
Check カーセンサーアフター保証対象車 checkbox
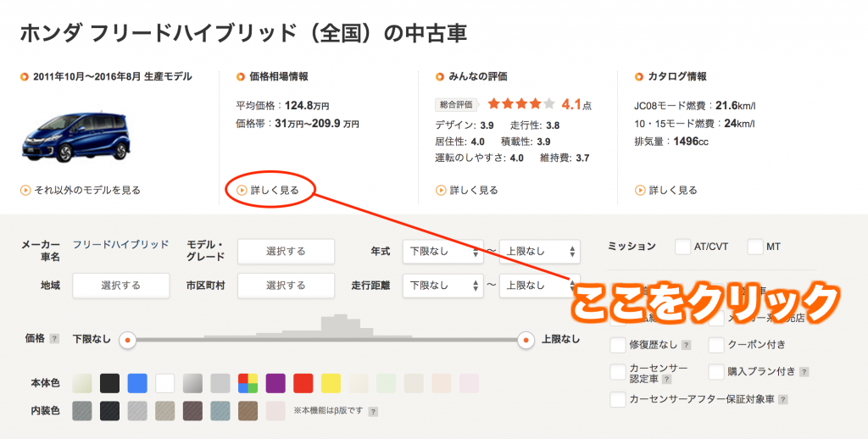point(618,398)
